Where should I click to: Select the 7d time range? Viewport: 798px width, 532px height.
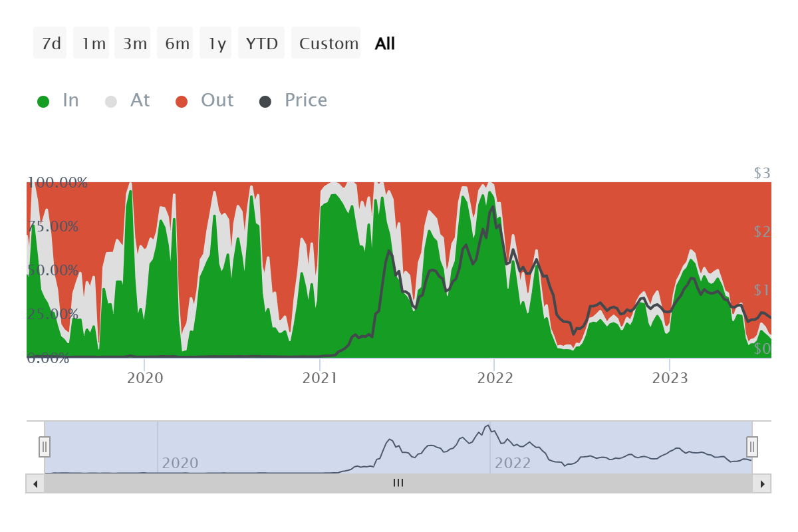tap(51, 43)
